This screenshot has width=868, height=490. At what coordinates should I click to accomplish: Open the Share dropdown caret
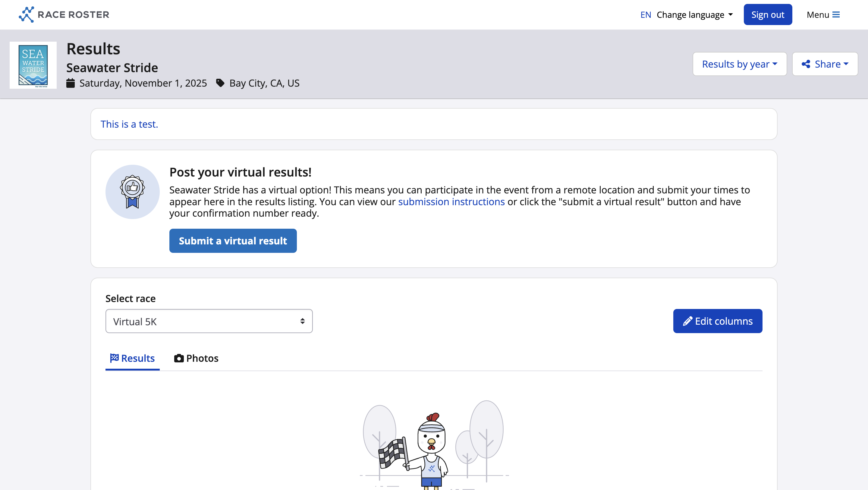pos(846,64)
